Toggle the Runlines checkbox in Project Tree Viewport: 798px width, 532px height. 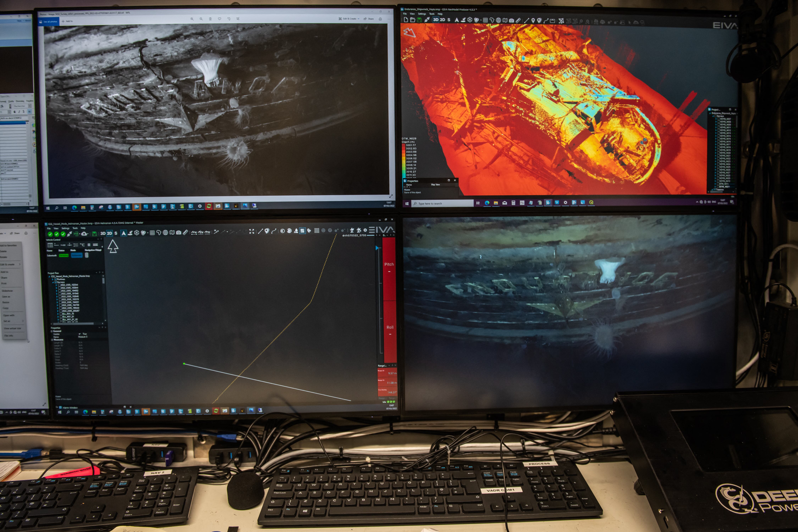pos(55,279)
